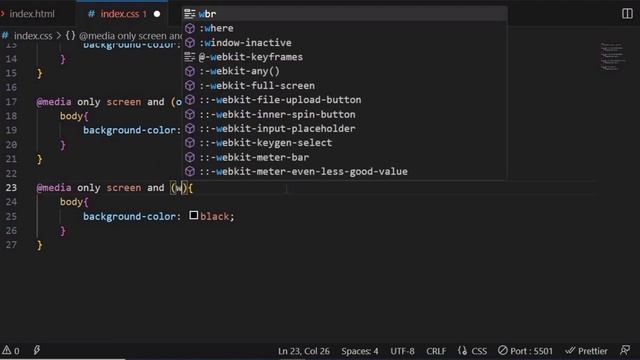Click '@media' keyword on line 17
The height and width of the screenshot is (360, 640).
click(53, 102)
